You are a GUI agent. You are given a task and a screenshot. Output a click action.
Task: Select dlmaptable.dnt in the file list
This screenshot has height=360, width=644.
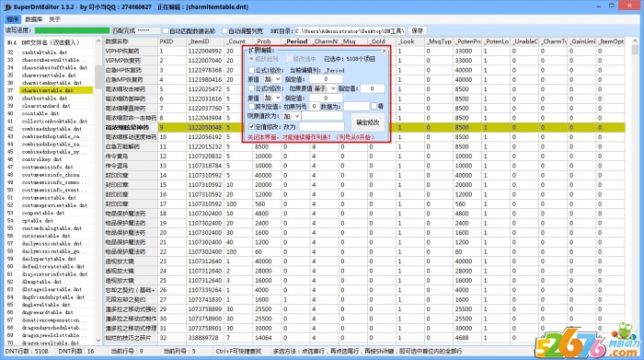click(x=41, y=282)
